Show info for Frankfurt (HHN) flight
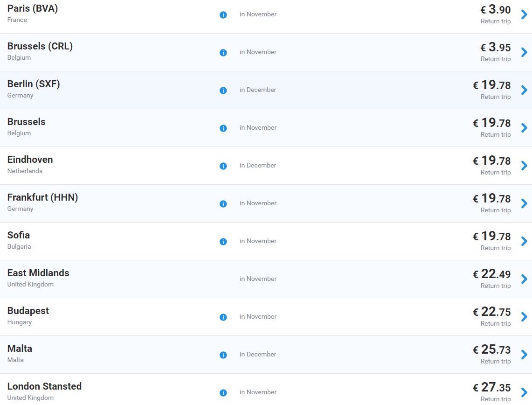 coord(223,204)
